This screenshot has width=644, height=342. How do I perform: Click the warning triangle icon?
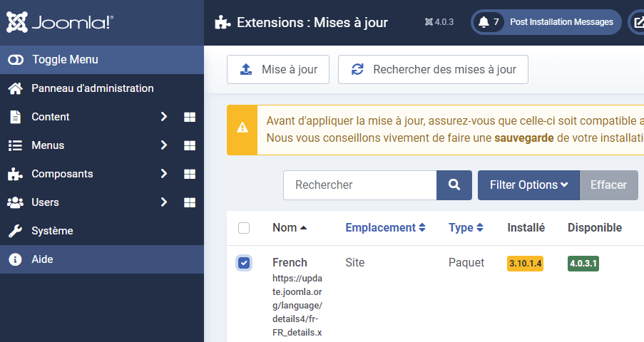242,128
